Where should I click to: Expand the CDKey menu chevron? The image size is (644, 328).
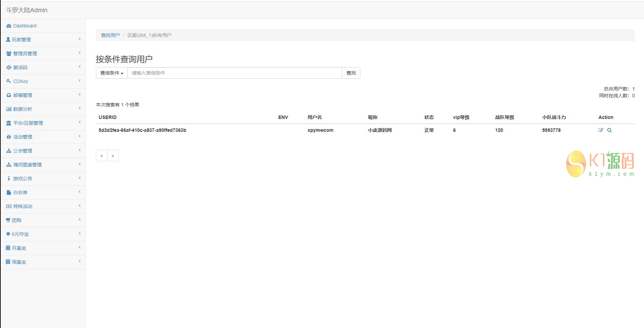tap(80, 81)
